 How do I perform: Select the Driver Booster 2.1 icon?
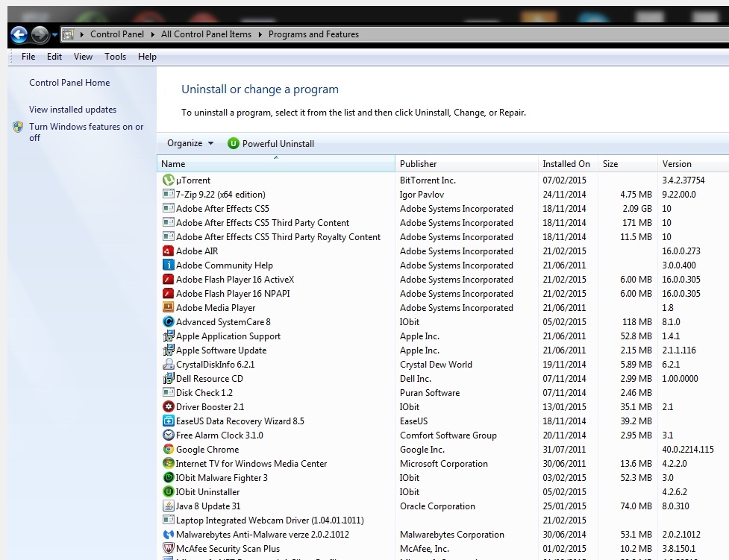click(169, 407)
